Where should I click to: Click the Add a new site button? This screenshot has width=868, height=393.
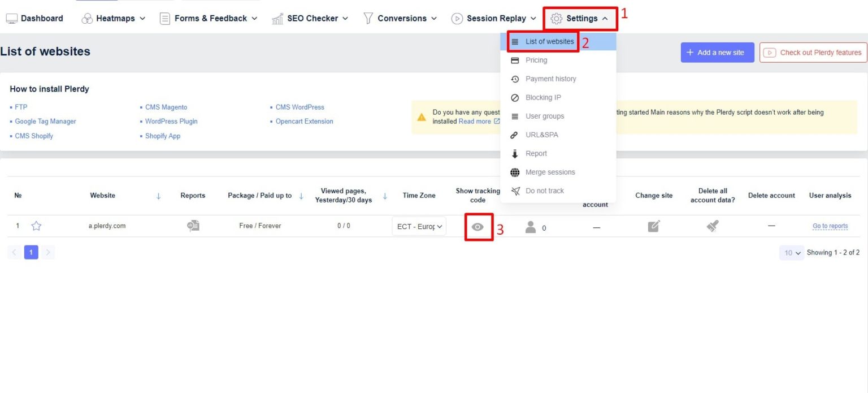pos(717,52)
